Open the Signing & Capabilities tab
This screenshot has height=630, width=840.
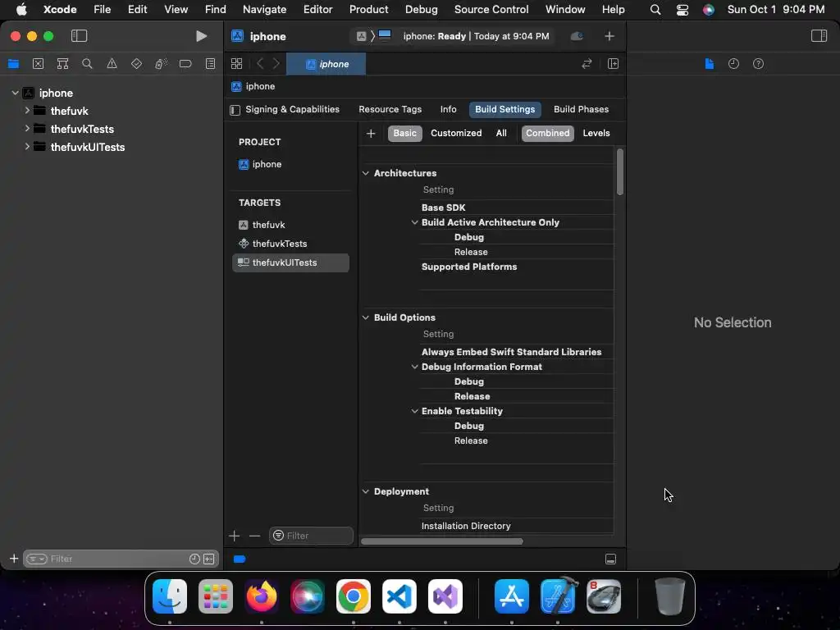point(292,109)
